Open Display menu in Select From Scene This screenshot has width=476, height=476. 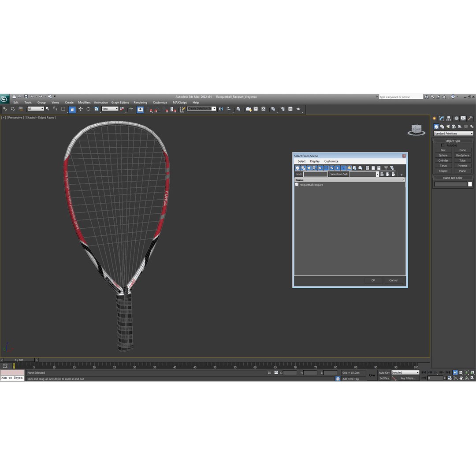[315, 161]
